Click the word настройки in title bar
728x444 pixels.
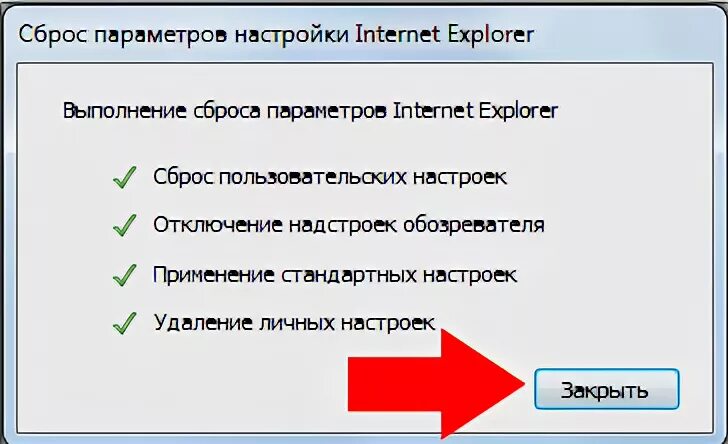pyautogui.click(x=291, y=35)
